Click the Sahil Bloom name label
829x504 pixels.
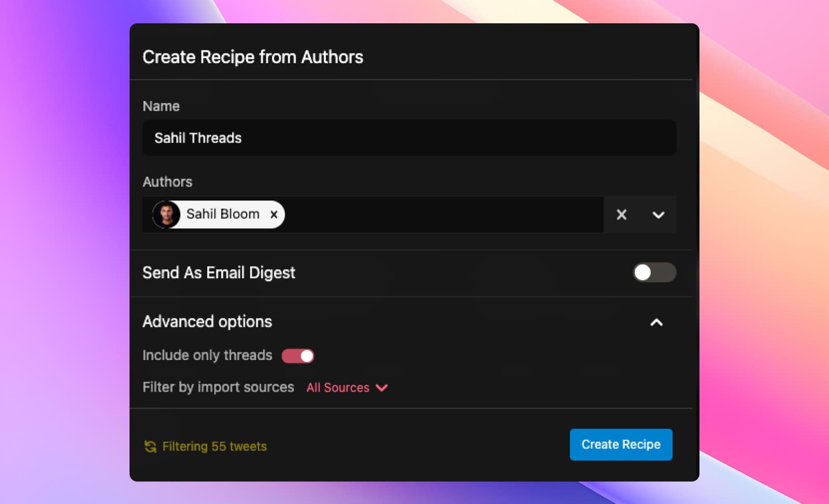(x=223, y=214)
